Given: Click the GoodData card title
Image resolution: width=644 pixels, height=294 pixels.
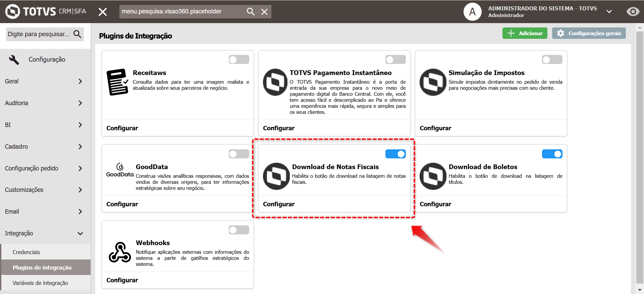Looking at the screenshot, I should [x=152, y=167].
